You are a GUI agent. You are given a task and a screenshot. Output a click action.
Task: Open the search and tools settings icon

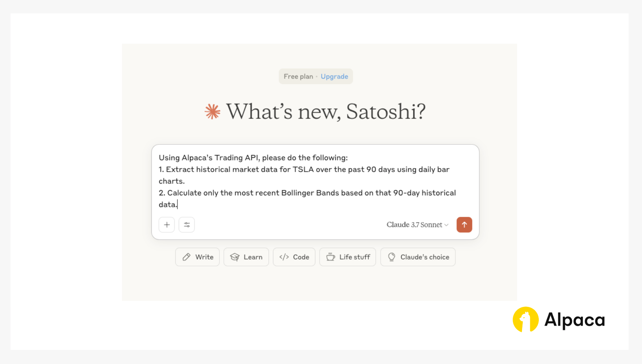187,225
